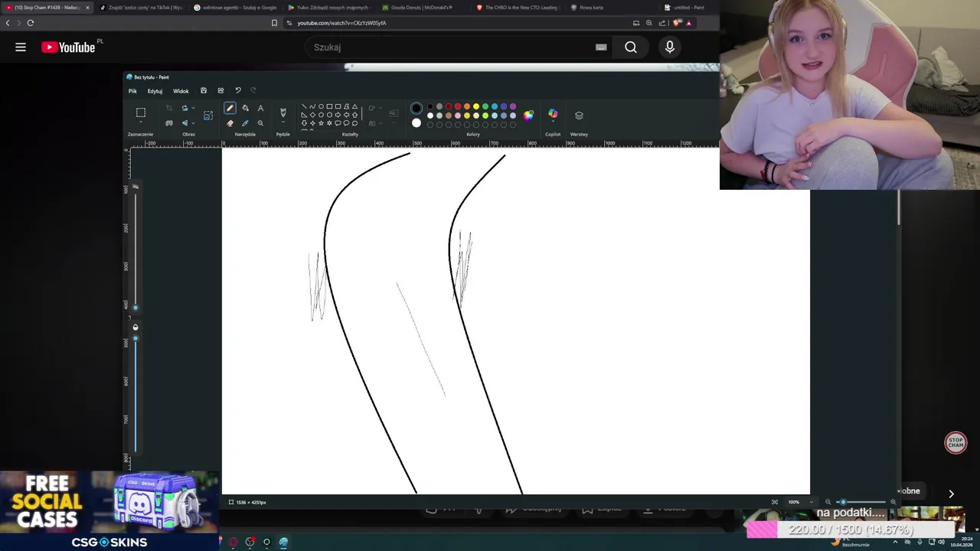
Task: Click the Redo arrow in Paint
Action: point(253,90)
